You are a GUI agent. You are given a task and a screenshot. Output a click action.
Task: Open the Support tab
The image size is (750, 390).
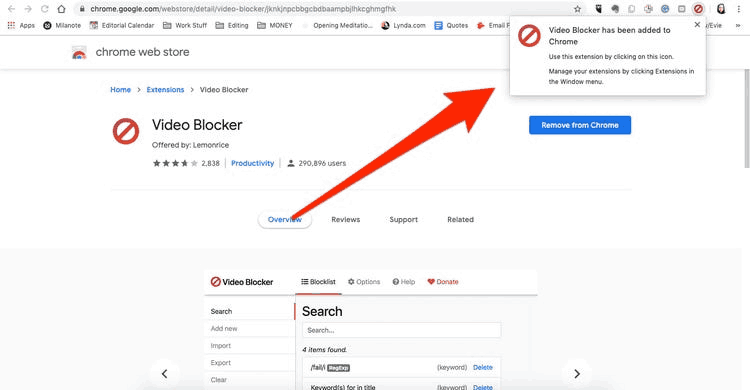[x=403, y=220]
